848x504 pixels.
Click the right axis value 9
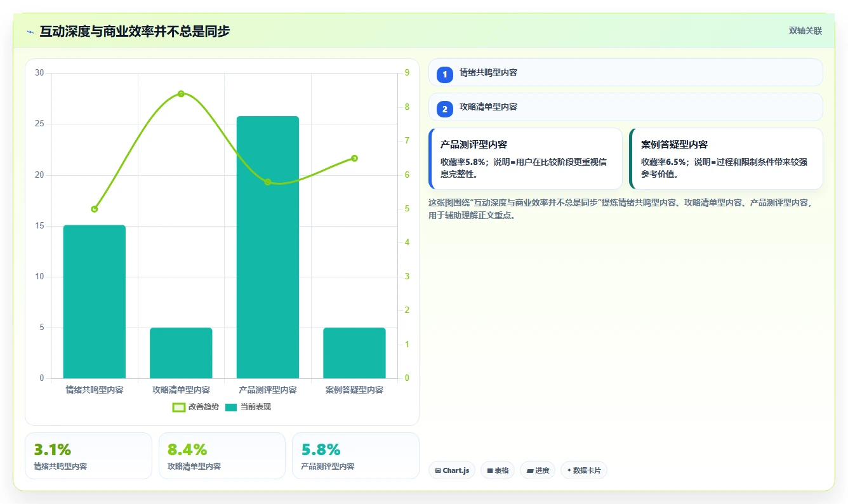pyautogui.click(x=407, y=73)
